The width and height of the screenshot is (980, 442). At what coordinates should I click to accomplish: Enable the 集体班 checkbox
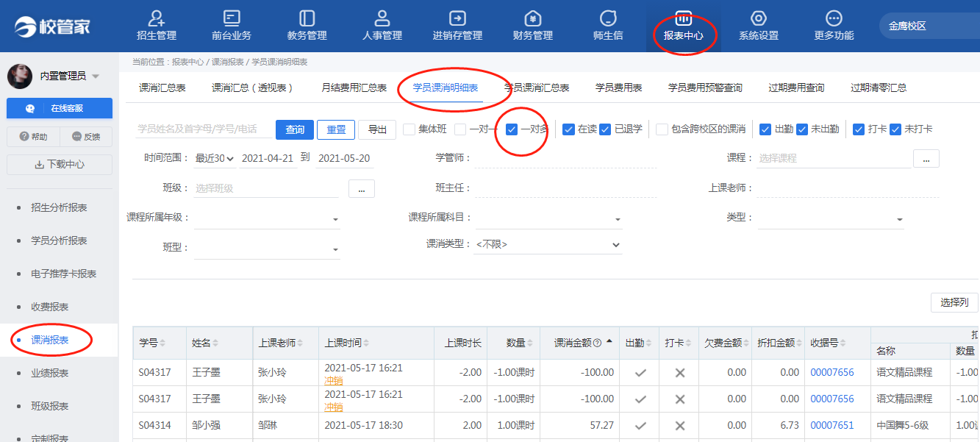click(409, 129)
